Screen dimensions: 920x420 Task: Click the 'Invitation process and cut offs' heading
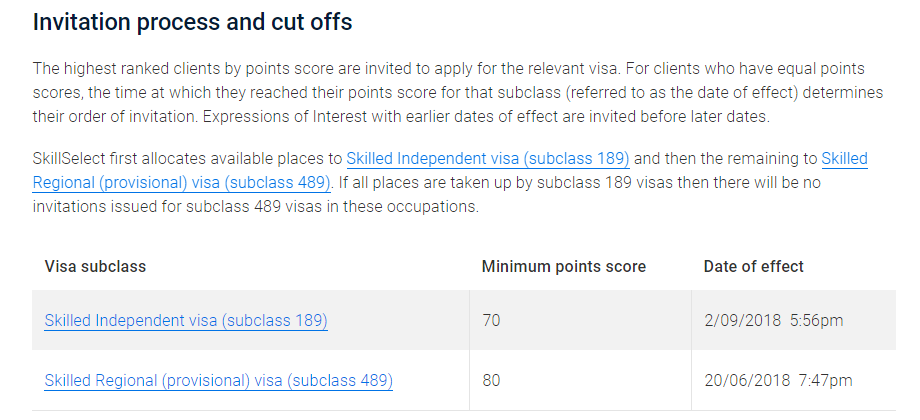(x=192, y=22)
